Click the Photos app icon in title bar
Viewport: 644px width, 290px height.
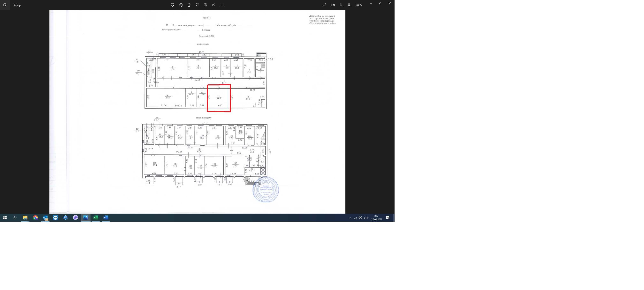5,5
